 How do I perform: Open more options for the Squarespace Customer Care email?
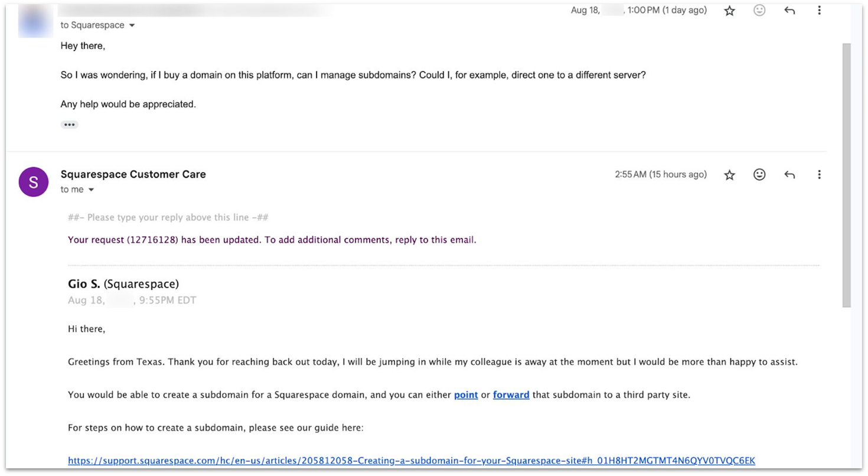tap(819, 174)
